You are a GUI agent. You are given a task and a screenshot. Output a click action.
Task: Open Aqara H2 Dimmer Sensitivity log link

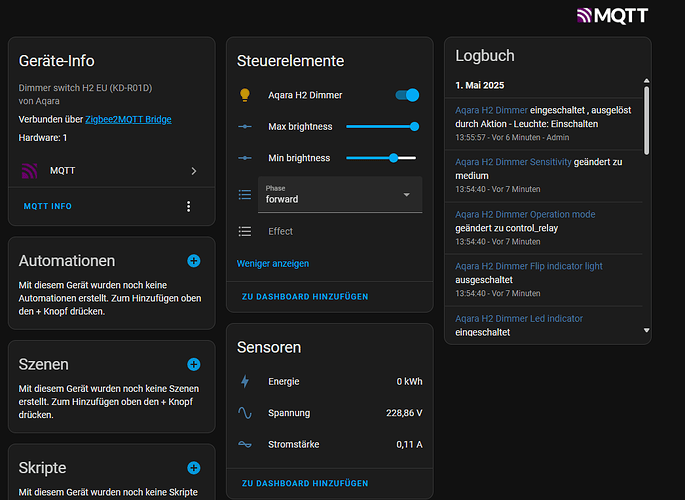pos(513,162)
